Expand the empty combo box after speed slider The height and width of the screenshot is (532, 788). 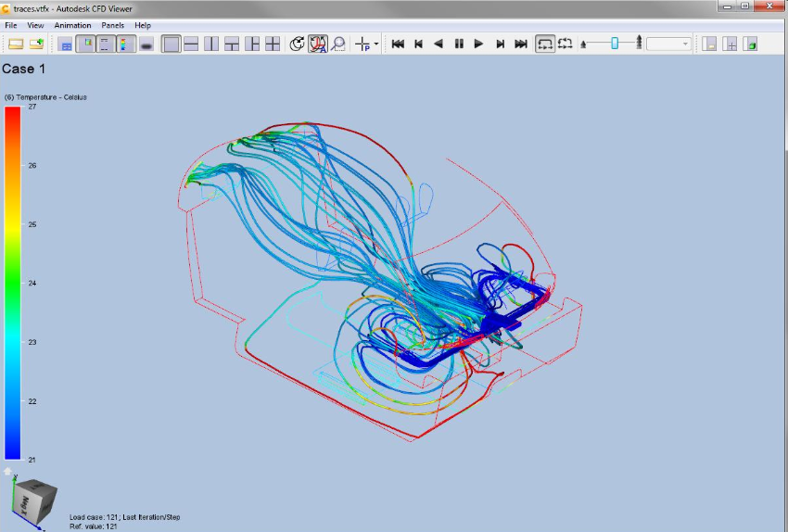tap(686, 44)
